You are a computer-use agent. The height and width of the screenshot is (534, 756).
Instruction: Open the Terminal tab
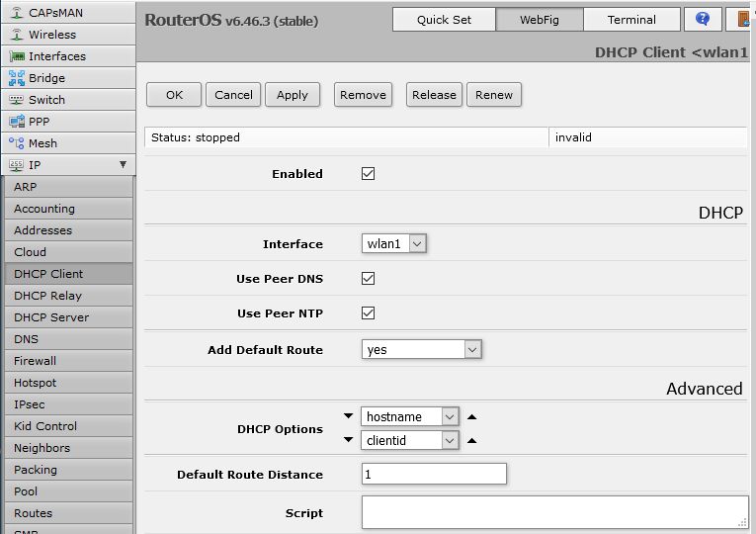click(631, 20)
